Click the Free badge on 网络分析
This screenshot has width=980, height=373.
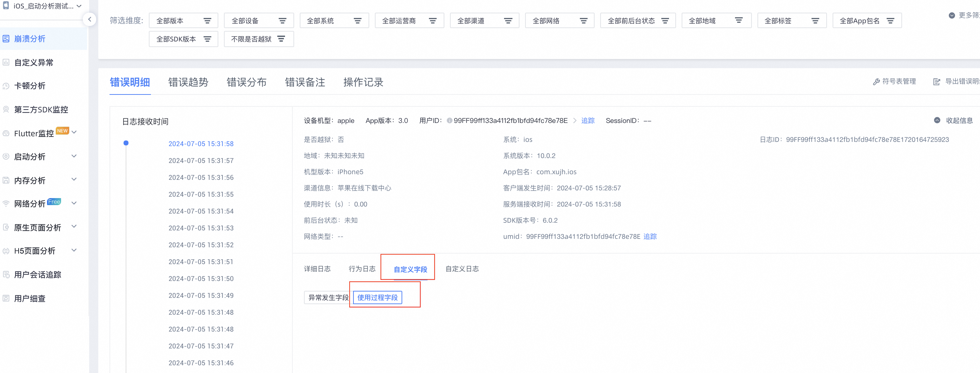54,201
